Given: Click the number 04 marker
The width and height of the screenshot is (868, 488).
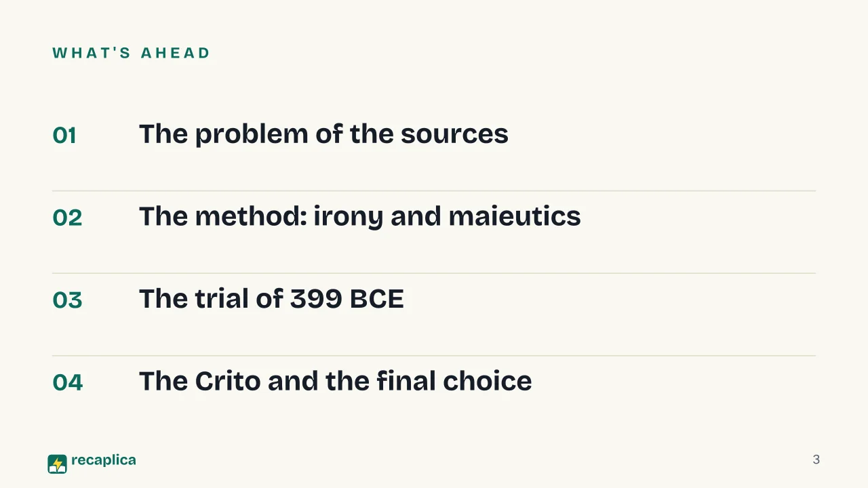Looking at the screenshot, I should point(68,382).
